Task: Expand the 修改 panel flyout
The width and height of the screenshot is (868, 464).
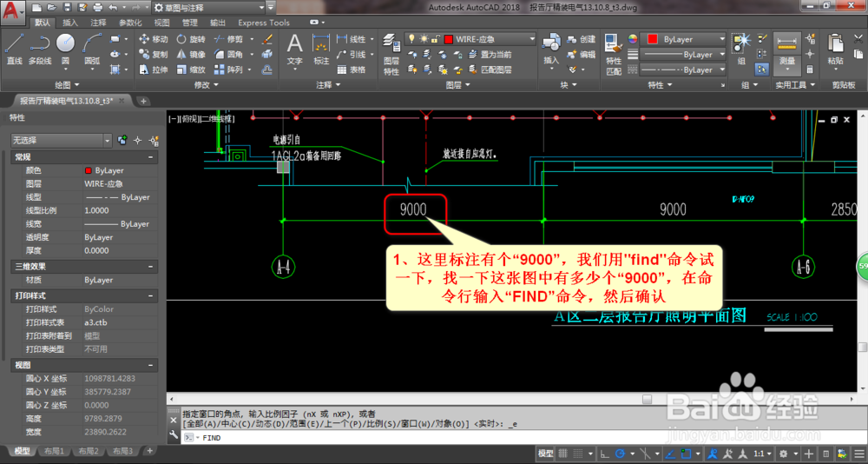Action: coord(206,85)
